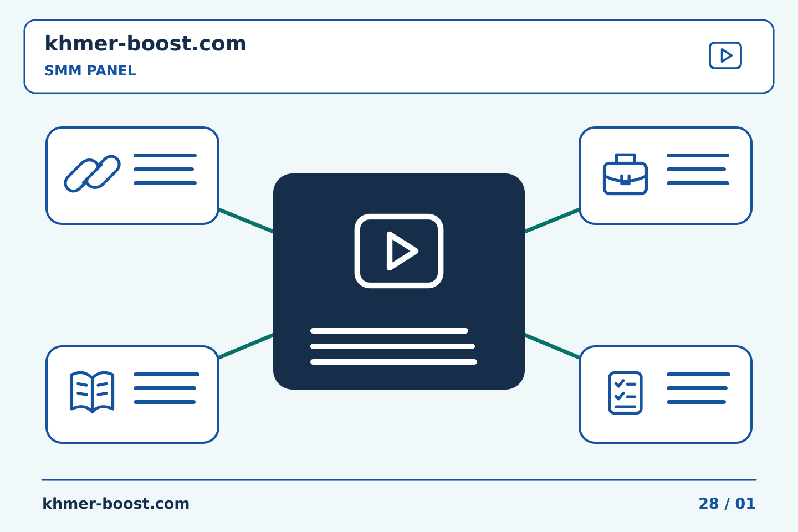Viewport: 798px width, 532px height.
Task: Click text lines beside the book icon
Action: tap(166, 388)
